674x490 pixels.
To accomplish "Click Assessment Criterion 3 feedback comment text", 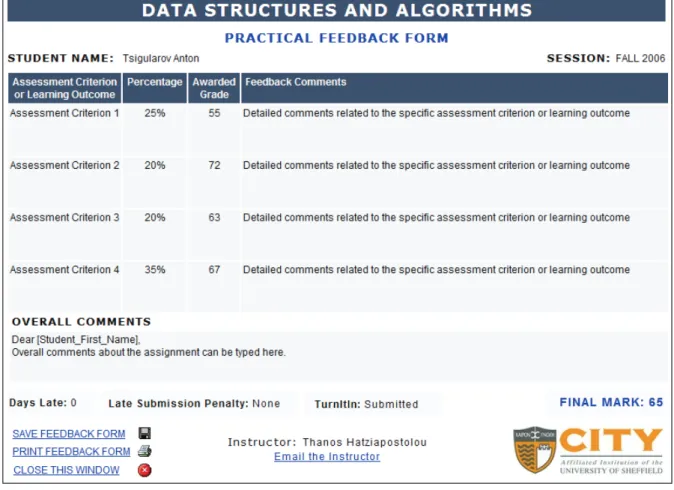I will click(436, 217).
